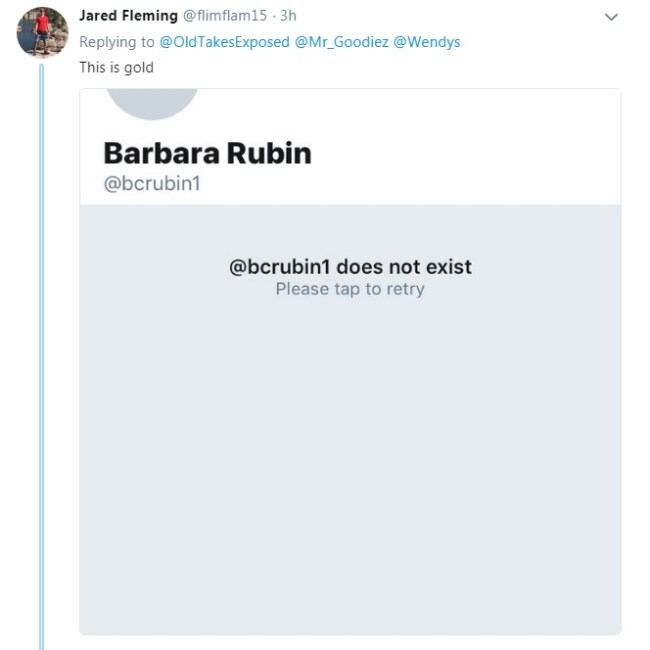Click the "Replying to" label

(117, 42)
